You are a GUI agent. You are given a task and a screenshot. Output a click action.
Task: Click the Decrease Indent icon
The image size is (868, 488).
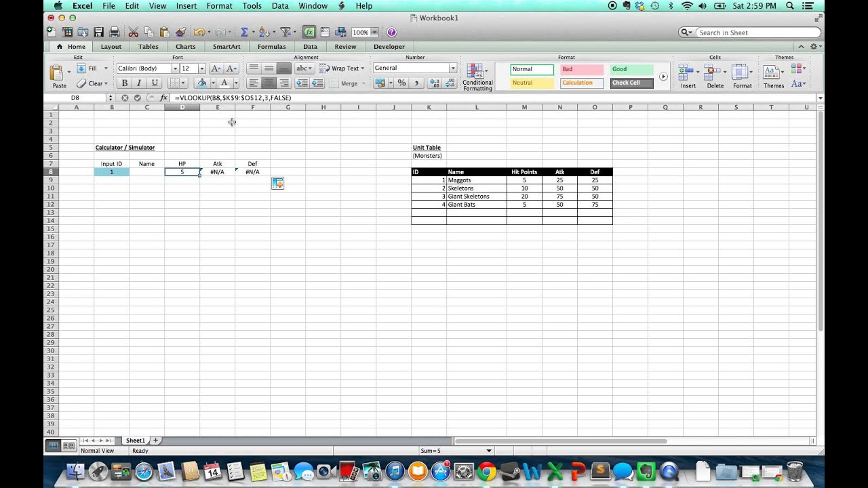point(302,83)
